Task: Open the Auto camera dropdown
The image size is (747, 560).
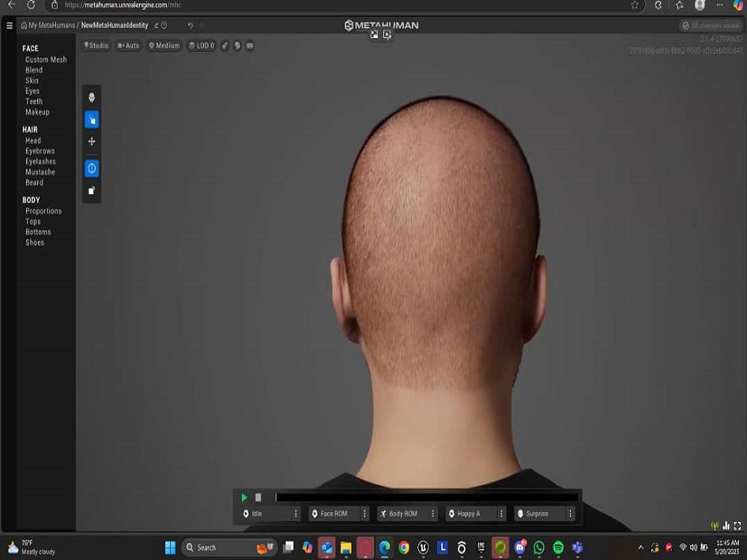Action: click(x=128, y=46)
